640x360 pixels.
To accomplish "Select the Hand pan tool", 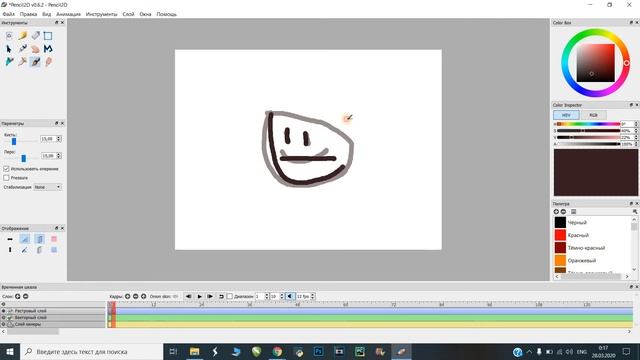I will [36, 49].
